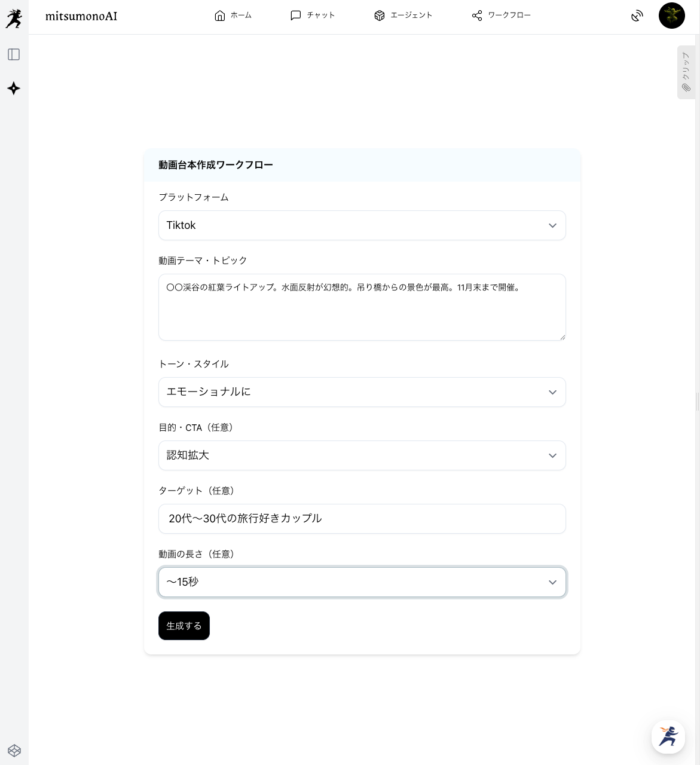This screenshot has height=765, width=700.
Task: Open the トーン・スタイル dropdown
Action: (x=362, y=392)
